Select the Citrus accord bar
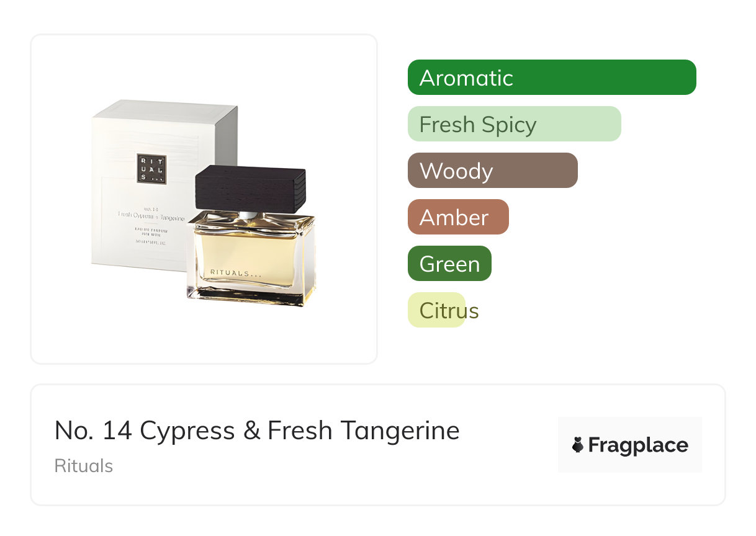 [x=437, y=310]
